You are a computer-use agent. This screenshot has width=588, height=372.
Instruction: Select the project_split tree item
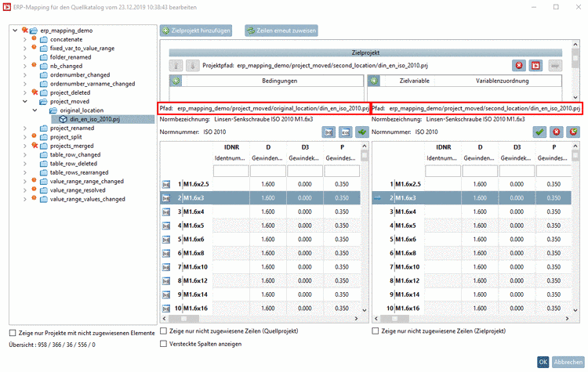tap(66, 137)
